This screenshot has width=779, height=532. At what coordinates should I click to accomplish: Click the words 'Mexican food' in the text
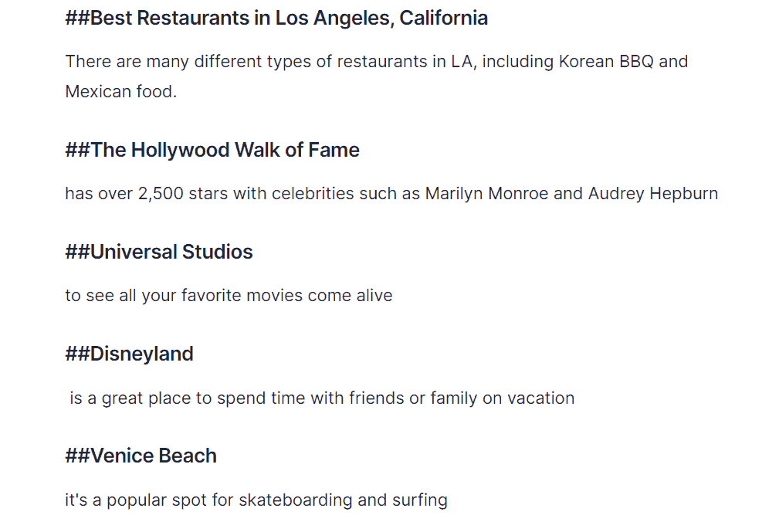point(119,91)
